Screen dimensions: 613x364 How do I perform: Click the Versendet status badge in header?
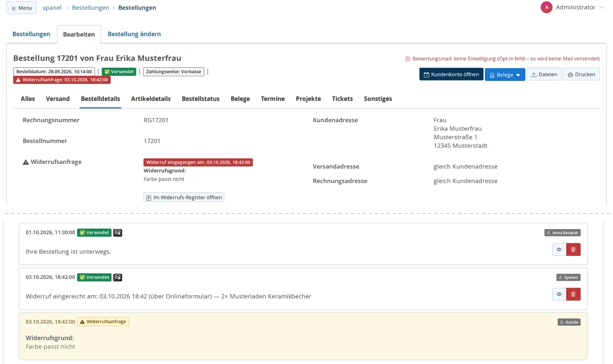coord(119,72)
